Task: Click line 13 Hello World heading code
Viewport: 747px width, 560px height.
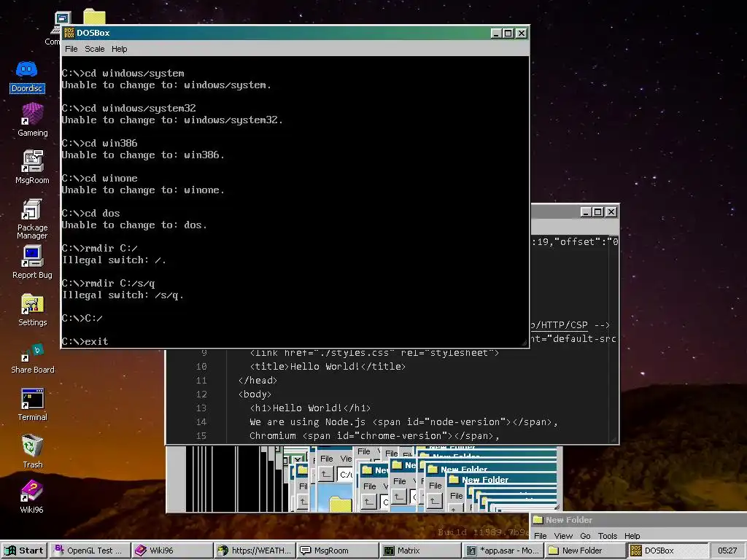Action: click(309, 408)
